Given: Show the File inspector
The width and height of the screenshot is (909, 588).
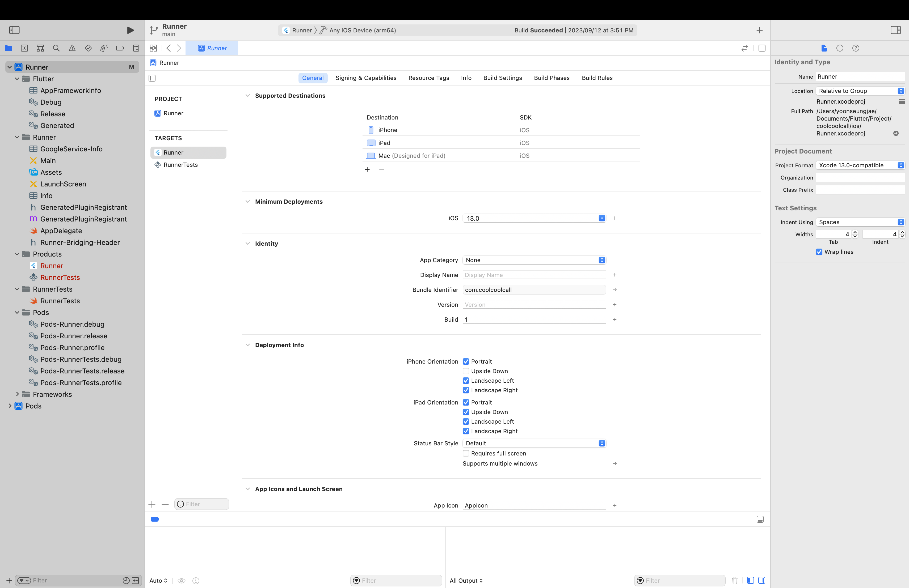Looking at the screenshot, I should pyautogui.click(x=824, y=48).
